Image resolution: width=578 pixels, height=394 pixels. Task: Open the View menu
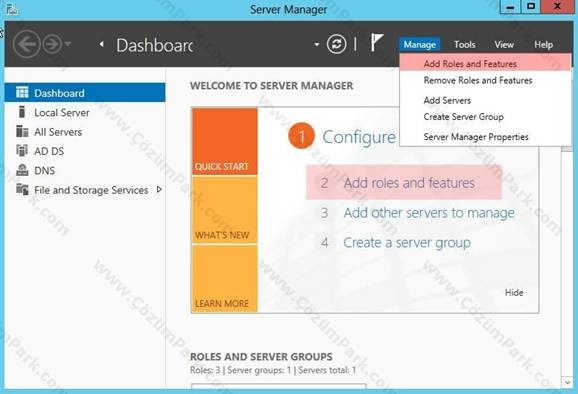504,45
